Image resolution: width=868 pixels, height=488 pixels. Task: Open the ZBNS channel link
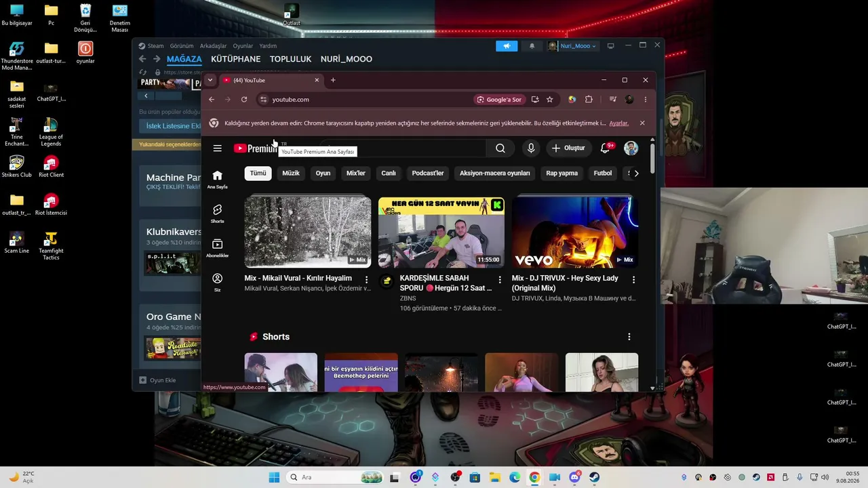(x=408, y=298)
